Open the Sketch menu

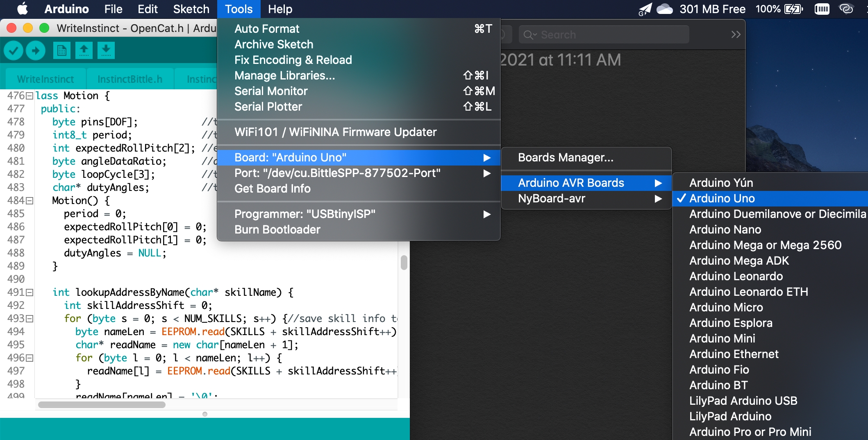click(x=191, y=9)
